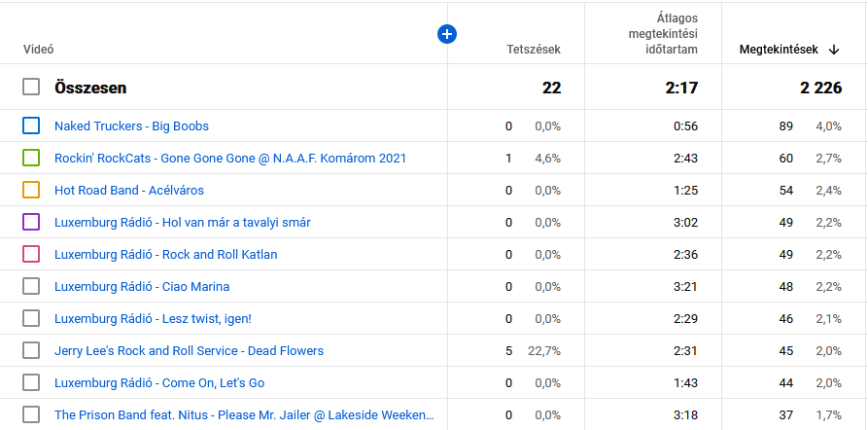
Task: Open The Prison Band feat. Nitus link
Action: (x=243, y=414)
